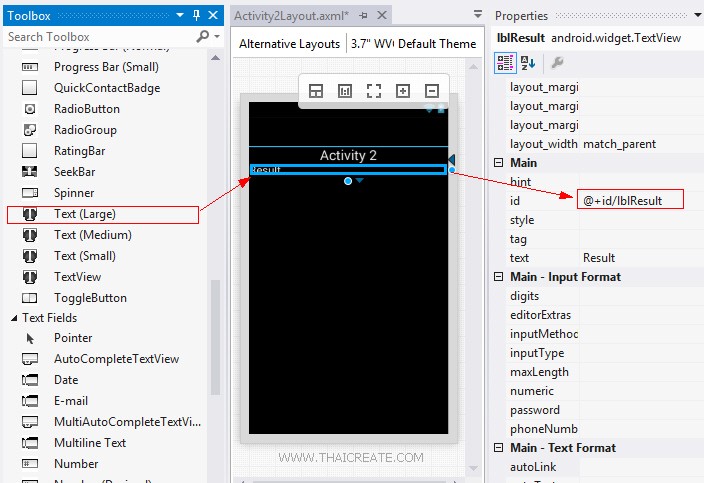
Task: Click the fit to window designer icon
Action: [374, 91]
